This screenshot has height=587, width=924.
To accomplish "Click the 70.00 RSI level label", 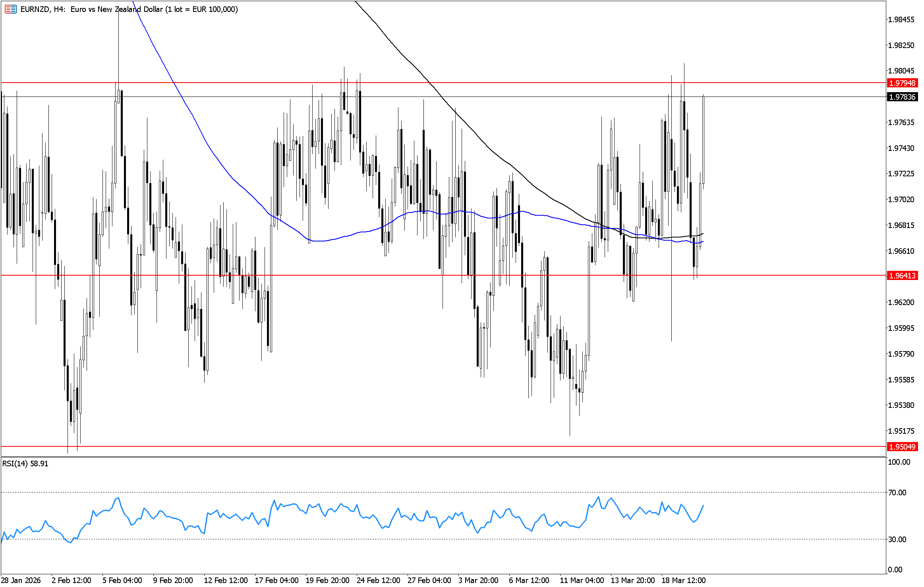I will [897, 492].
